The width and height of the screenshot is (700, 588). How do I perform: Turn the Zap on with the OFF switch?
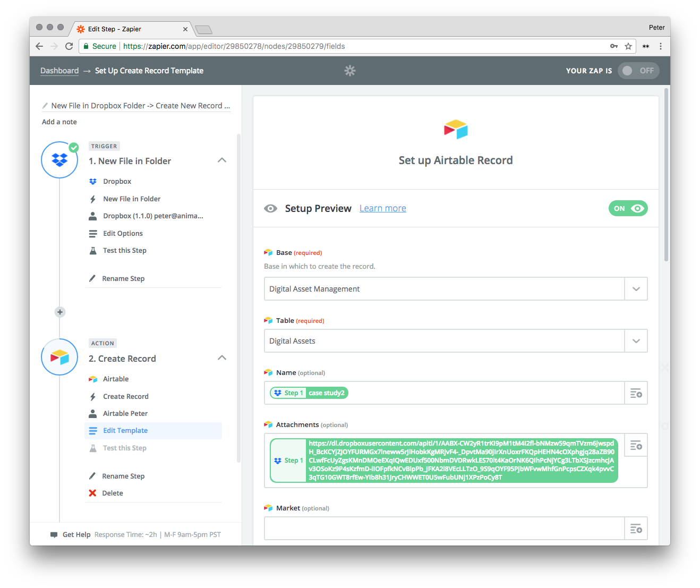tap(638, 71)
